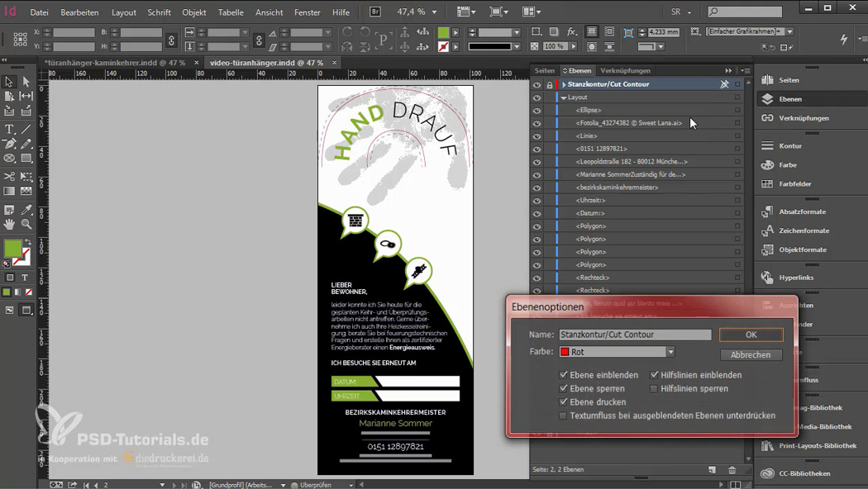Toggle the 'Ebene drucken' checkbox

tap(564, 402)
